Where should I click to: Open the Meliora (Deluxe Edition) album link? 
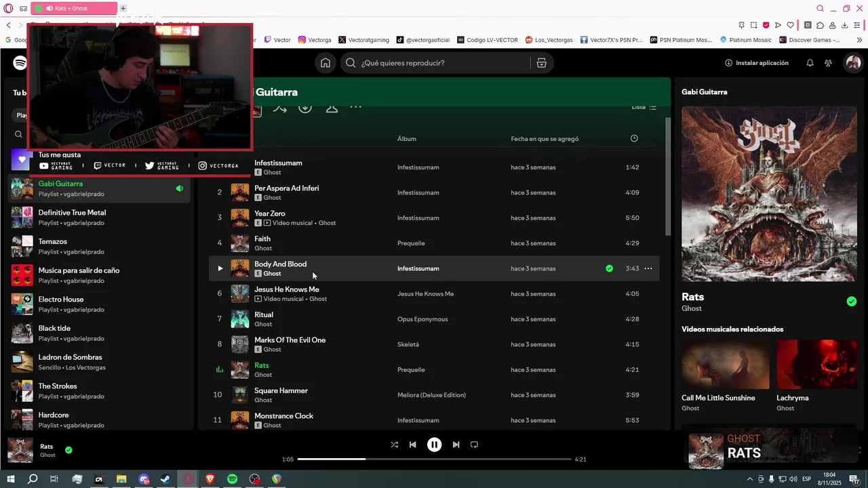(431, 395)
